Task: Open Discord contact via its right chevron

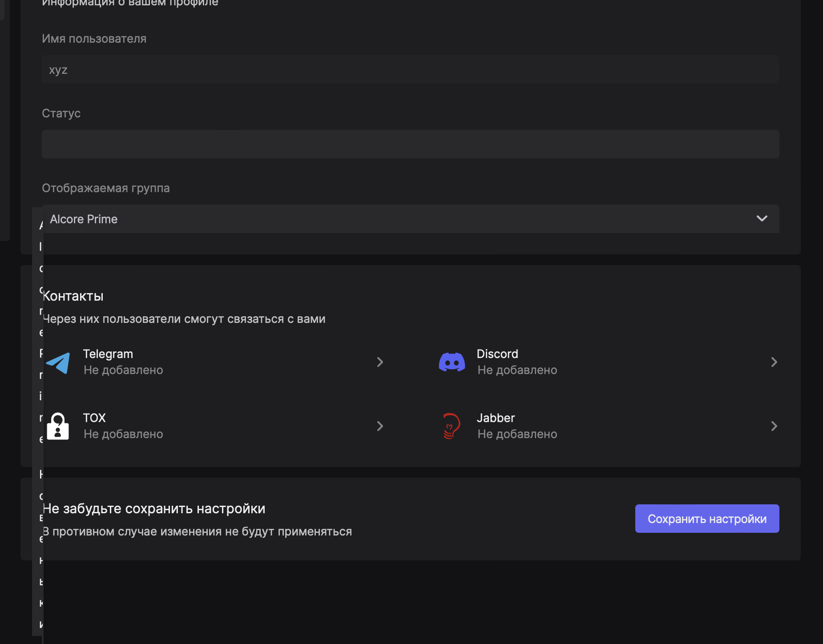Action: (x=774, y=362)
